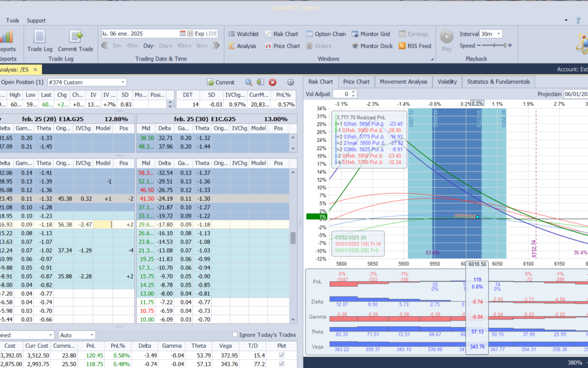Image resolution: width=588 pixels, height=368 pixels.
Task: Close the Analysis: /ES tab
Action: tap(35, 69)
